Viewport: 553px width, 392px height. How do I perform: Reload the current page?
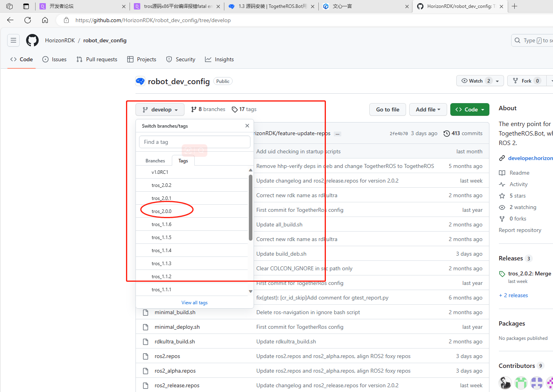click(28, 20)
